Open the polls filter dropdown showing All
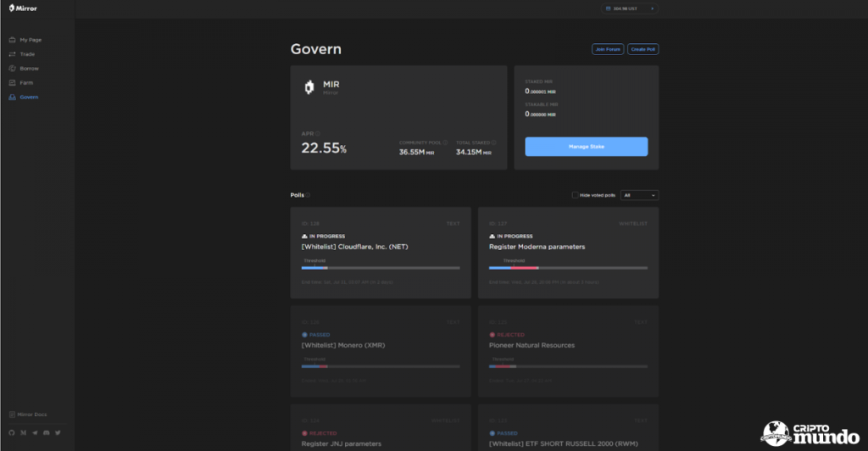 tap(639, 195)
